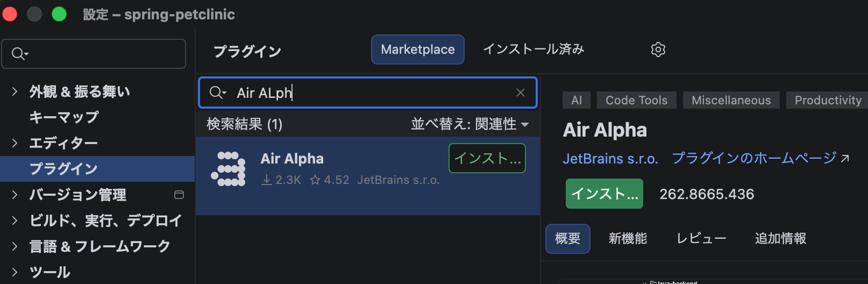Click the version control project-level icon

pos(179,195)
